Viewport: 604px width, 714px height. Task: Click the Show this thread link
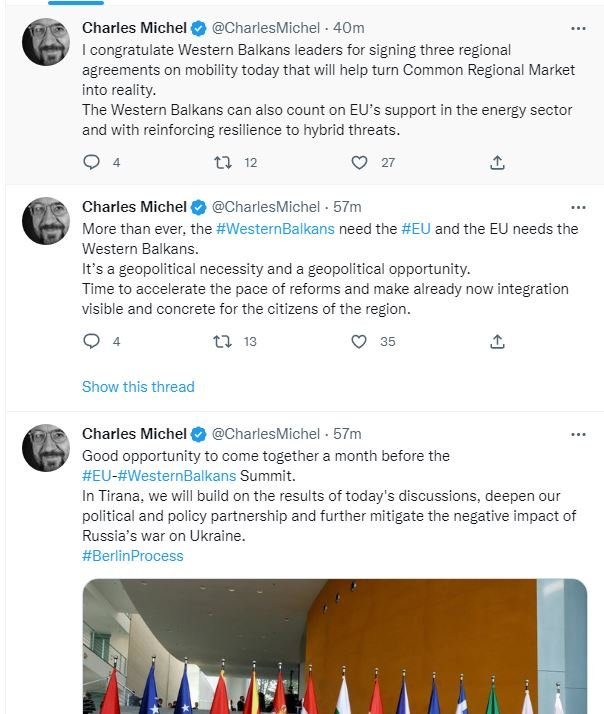[138, 387]
